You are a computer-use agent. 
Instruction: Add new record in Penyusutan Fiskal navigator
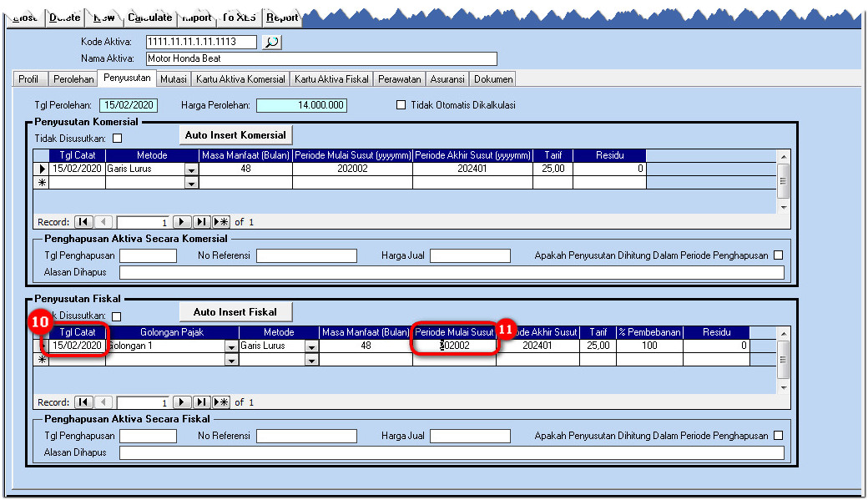coord(221,402)
